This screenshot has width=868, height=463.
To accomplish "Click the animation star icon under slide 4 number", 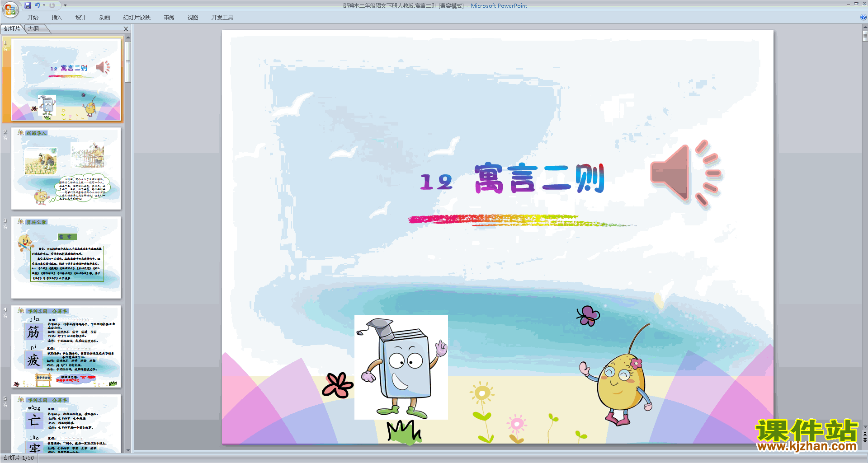I will pyautogui.click(x=5, y=315).
